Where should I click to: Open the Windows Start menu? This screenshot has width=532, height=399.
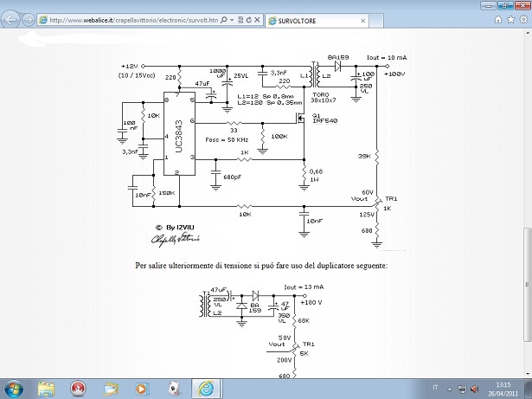pos(17,387)
